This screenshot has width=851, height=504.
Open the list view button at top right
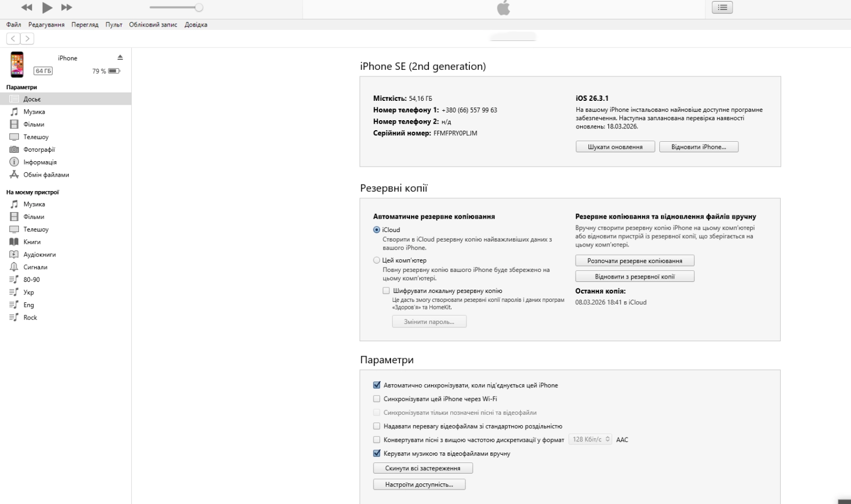(x=722, y=7)
